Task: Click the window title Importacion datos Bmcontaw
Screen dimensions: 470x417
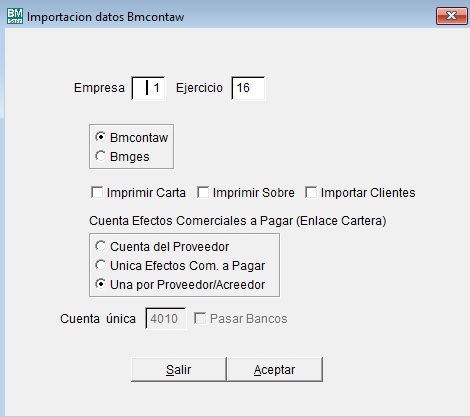Action: pos(105,17)
